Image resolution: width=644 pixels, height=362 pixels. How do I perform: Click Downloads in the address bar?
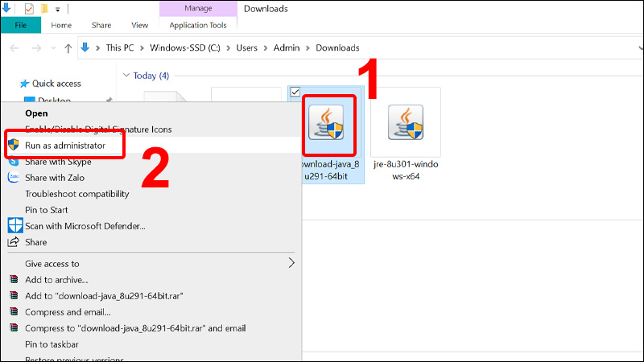(337, 47)
